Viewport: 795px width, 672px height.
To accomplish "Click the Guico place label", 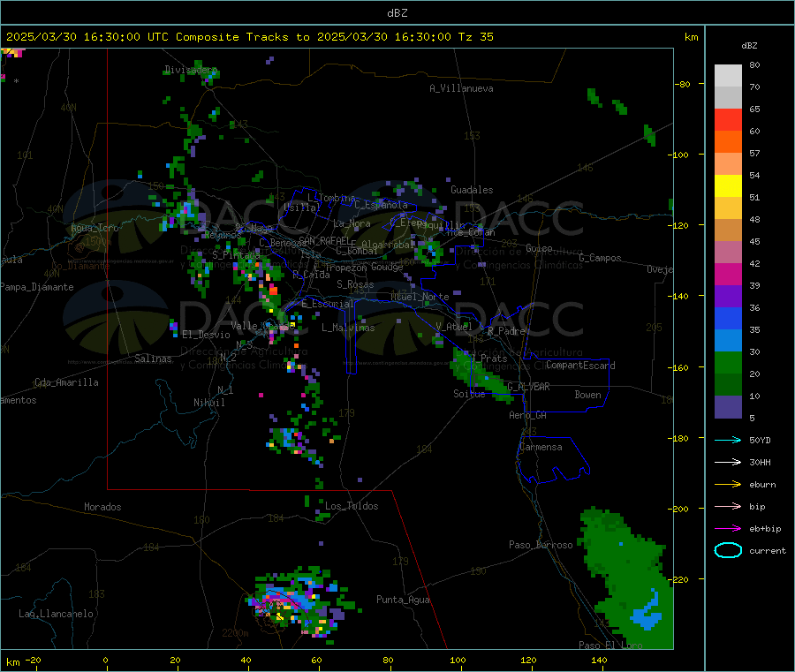I will [x=539, y=248].
